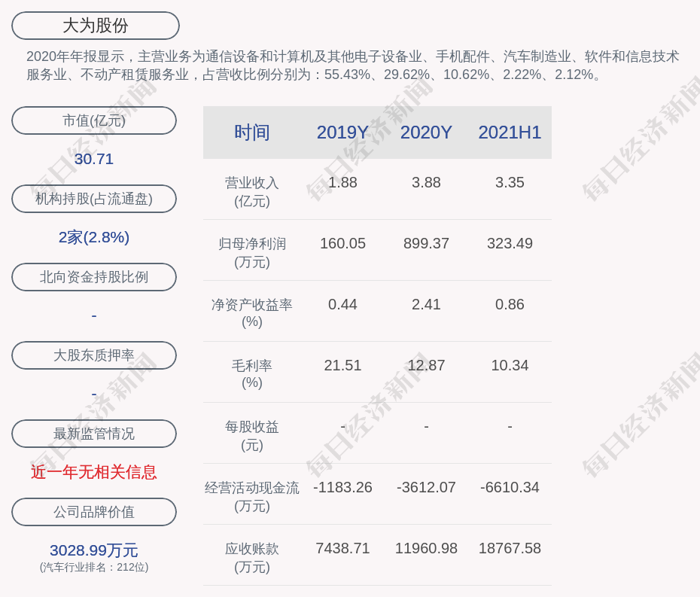Select the 大股东质押率 pill
700x597 pixels.
(94, 355)
